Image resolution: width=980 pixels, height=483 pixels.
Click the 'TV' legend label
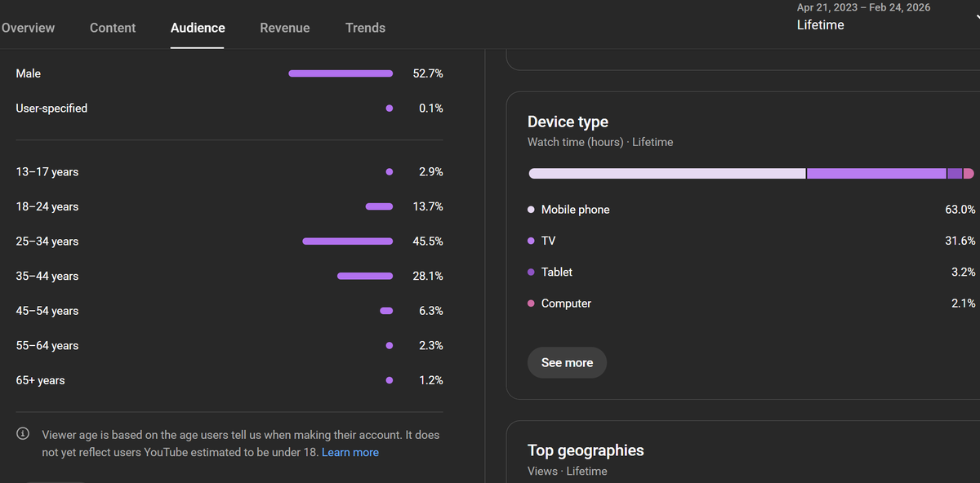548,241
